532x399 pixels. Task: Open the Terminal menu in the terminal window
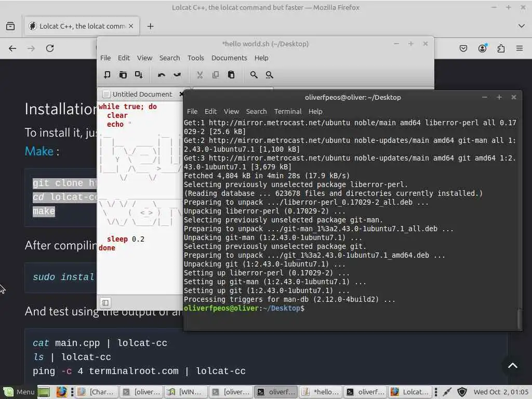coord(288,111)
